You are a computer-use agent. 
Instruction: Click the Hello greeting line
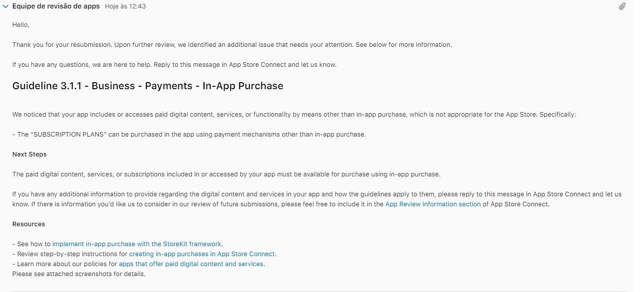tap(21, 24)
